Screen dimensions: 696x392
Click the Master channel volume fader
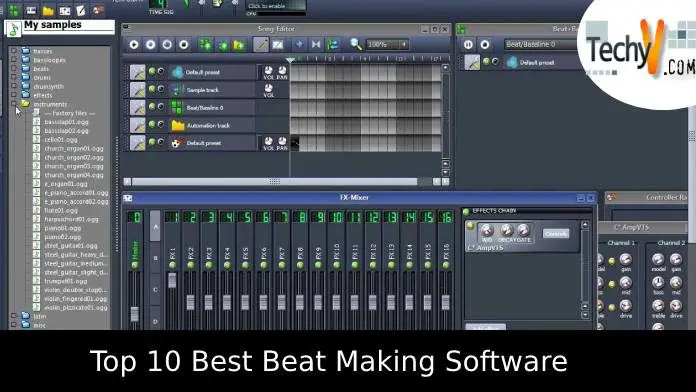pyautogui.click(x=134, y=314)
